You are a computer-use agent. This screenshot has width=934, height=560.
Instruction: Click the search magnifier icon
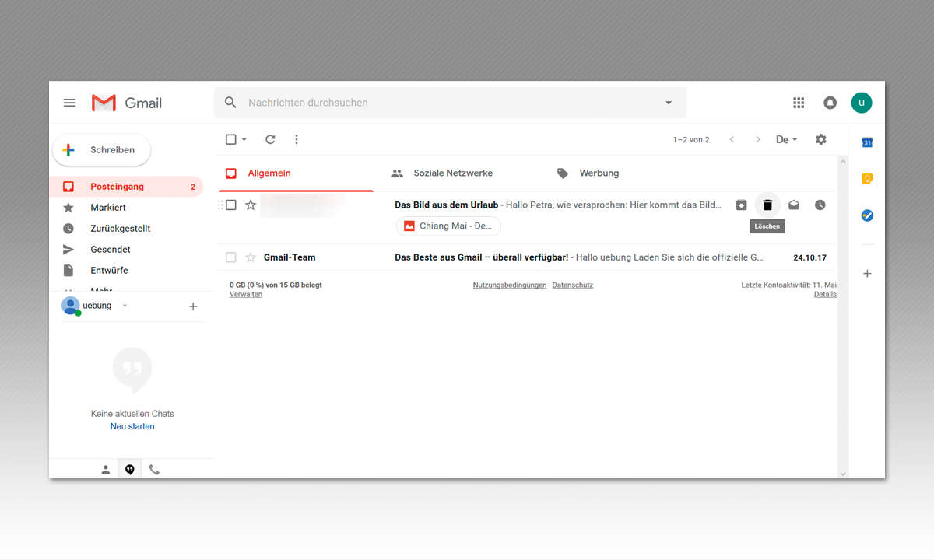tap(230, 103)
